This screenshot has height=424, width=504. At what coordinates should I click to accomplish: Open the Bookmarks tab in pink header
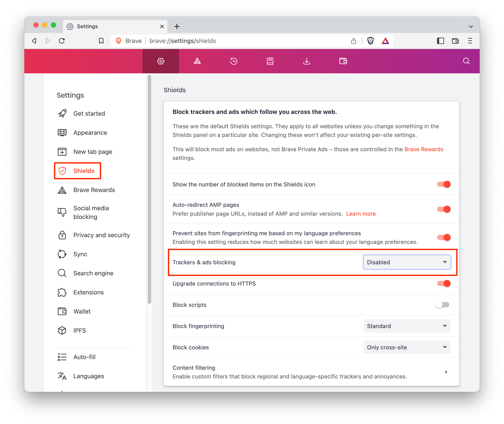(270, 61)
